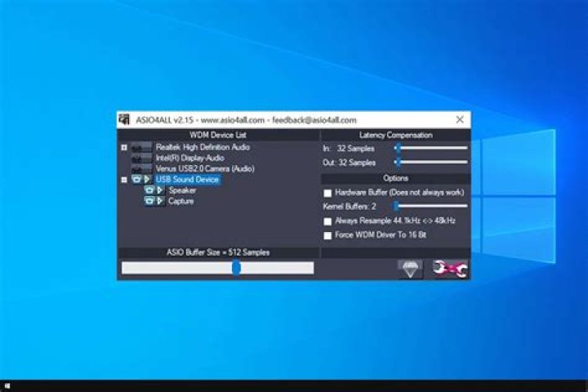Screen dimensions: 588x392
Task: Toggle USB Sound Device power icon
Action: 136,180
